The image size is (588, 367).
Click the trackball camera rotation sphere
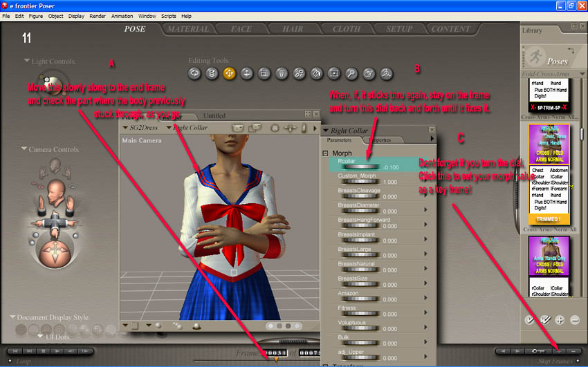tap(55, 254)
